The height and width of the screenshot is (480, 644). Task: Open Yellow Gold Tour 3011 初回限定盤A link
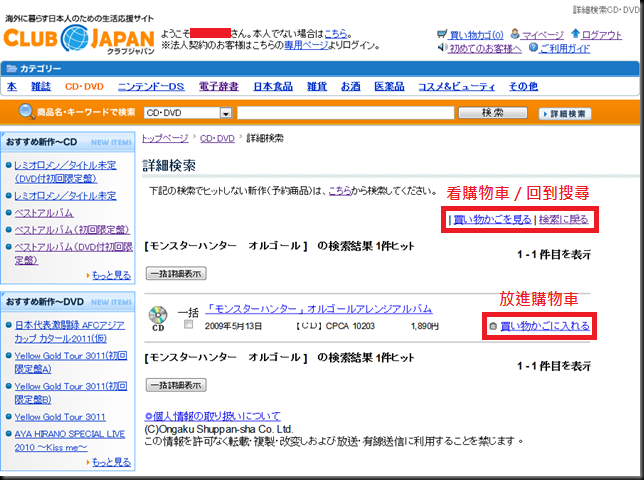(x=71, y=362)
